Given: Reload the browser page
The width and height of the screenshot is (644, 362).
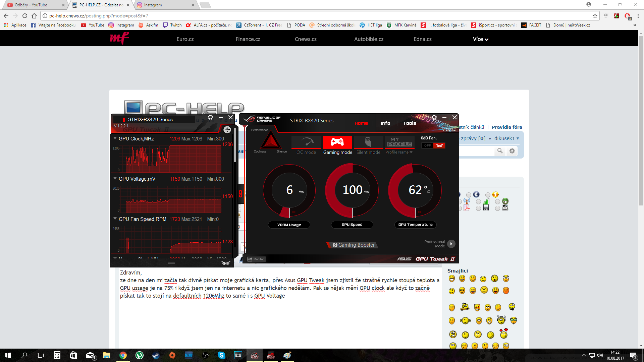Looking at the screenshot, I should (x=24, y=16).
